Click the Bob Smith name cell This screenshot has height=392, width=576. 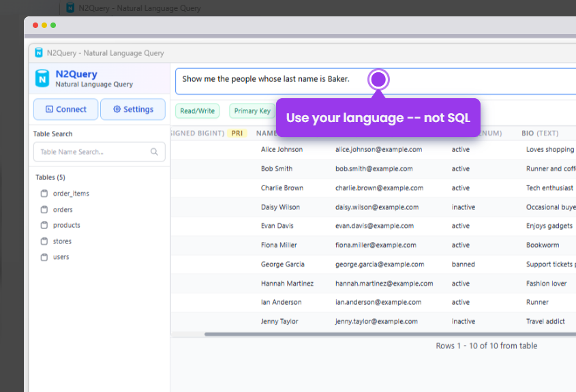[277, 168]
